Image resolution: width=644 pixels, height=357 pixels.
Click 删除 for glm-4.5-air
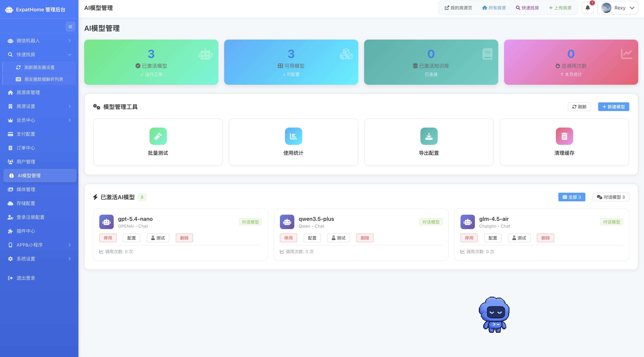pyautogui.click(x=545, y=238)
